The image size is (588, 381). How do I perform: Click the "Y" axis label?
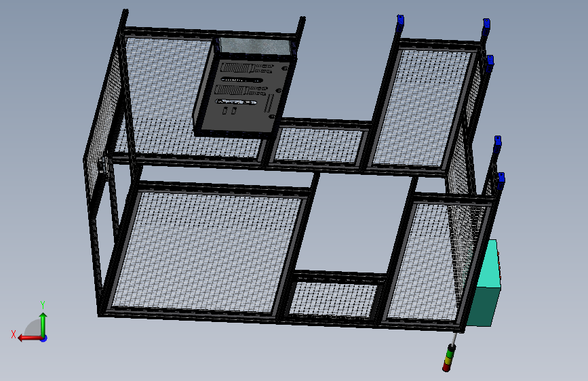pos(43,304)
